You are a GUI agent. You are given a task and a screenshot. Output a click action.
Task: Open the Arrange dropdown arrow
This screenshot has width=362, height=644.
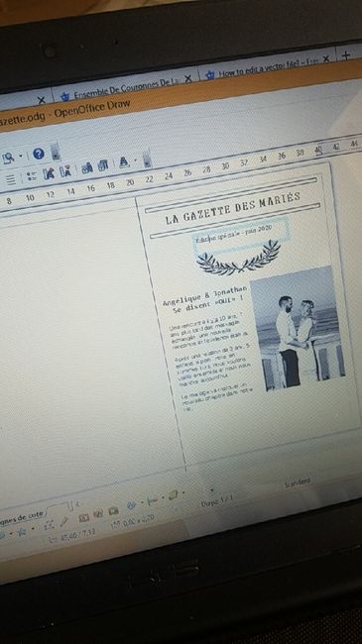tap(183, 492)
